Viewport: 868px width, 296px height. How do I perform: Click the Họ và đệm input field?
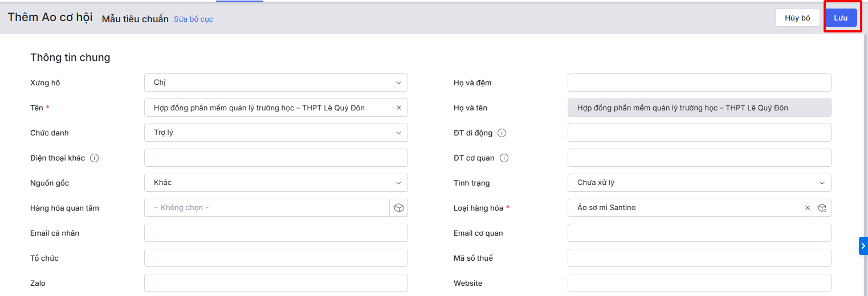coord(699,83)
